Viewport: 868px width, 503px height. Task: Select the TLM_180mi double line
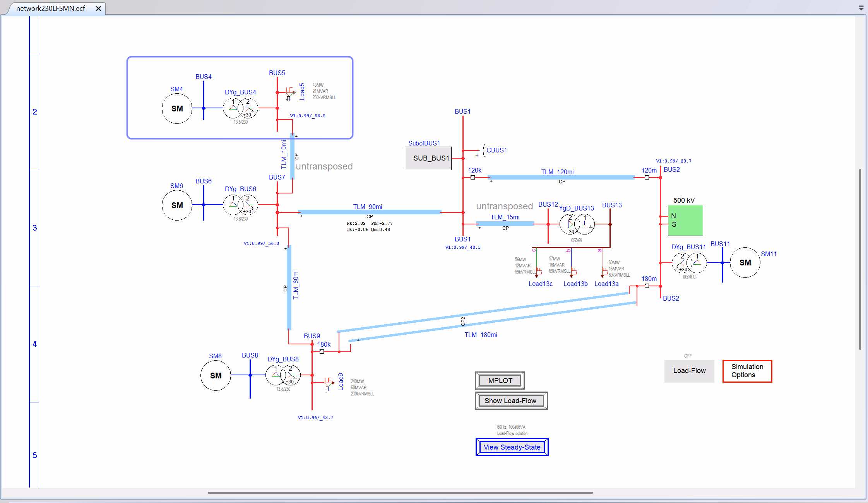[487, 317]
